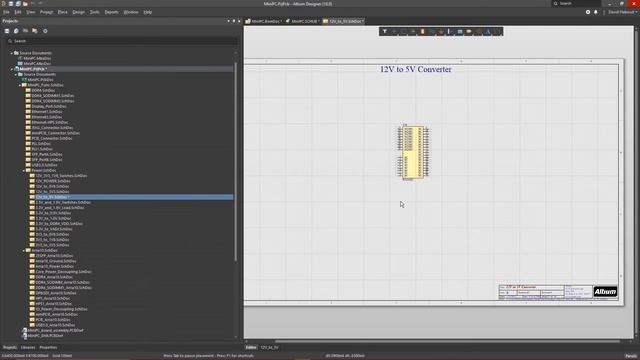Click the text string tool in active bar

click(488, 31)
